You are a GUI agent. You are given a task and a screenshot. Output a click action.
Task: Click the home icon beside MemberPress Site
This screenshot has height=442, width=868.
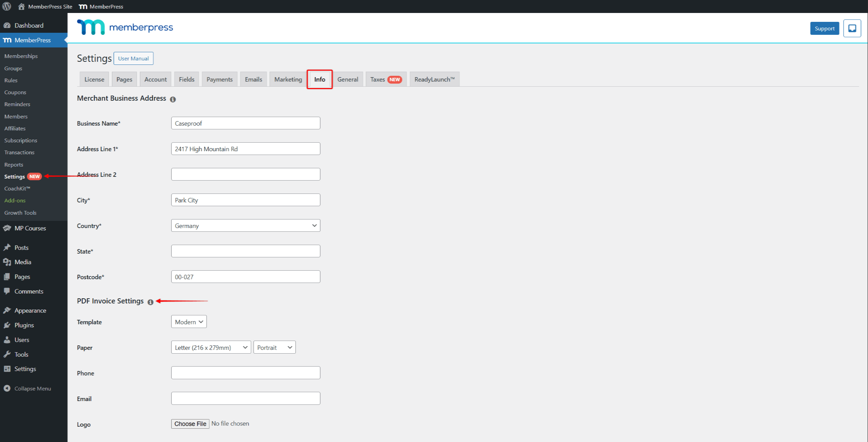pyautogui.click(x=21, y=6)
